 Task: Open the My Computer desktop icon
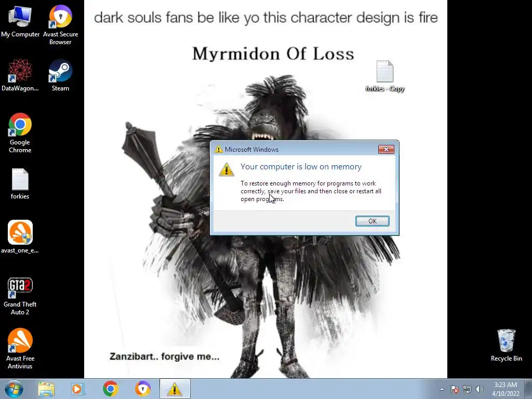pos(20,21)
